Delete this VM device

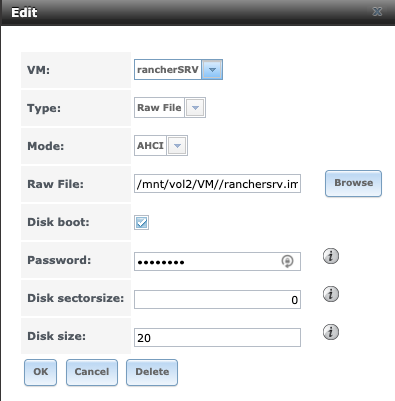click(152, 372)
